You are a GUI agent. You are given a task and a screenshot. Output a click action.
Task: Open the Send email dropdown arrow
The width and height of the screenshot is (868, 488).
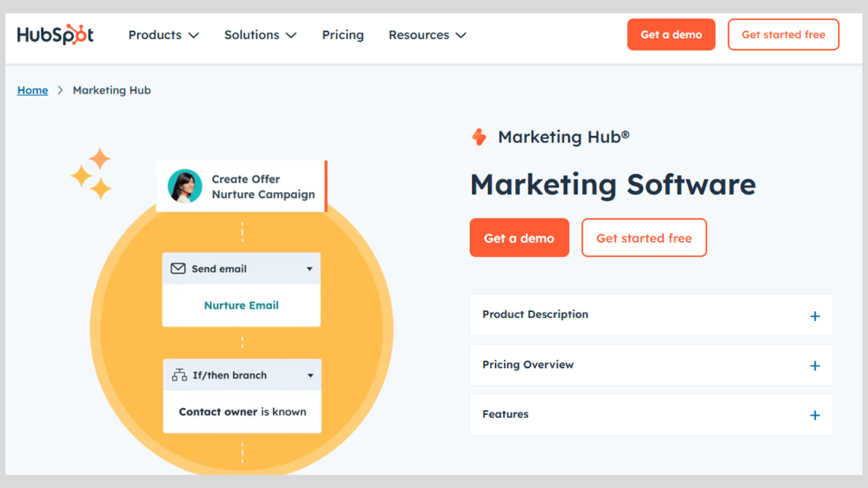tap(310, 268)
